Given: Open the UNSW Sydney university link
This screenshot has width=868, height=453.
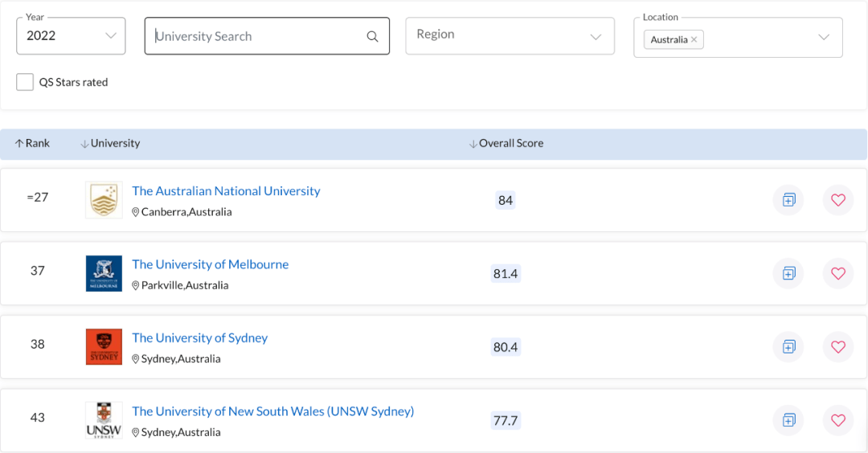Looking at the screenshot, I should pyautogui.click(x=273, y=411).
